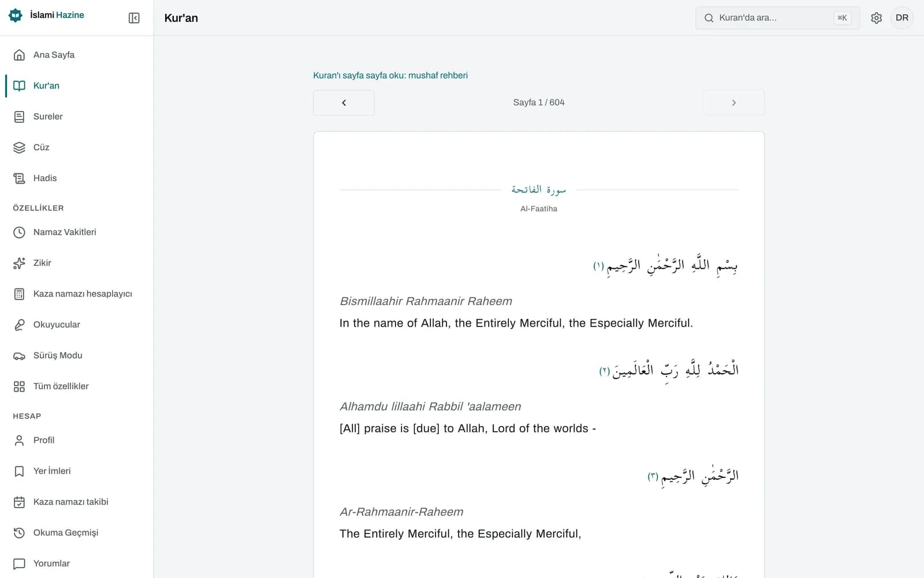The height and width of the screenshot is (578, 924).
Task: Click the Sureler document icon
Action: coord(19,117)
